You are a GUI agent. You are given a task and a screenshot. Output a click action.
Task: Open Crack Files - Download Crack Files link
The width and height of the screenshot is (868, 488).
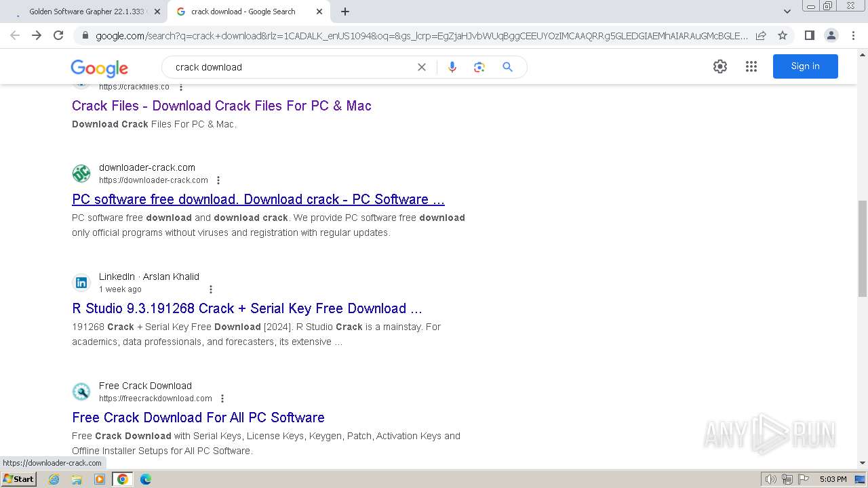coord(222,106)
